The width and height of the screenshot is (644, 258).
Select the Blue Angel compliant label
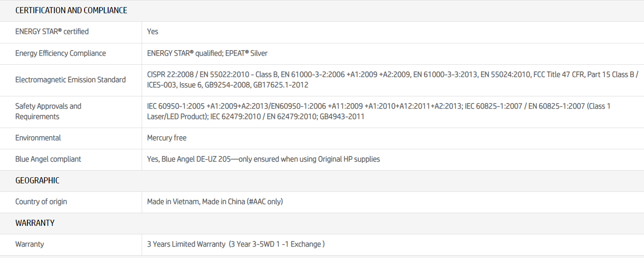click(48, 159)
